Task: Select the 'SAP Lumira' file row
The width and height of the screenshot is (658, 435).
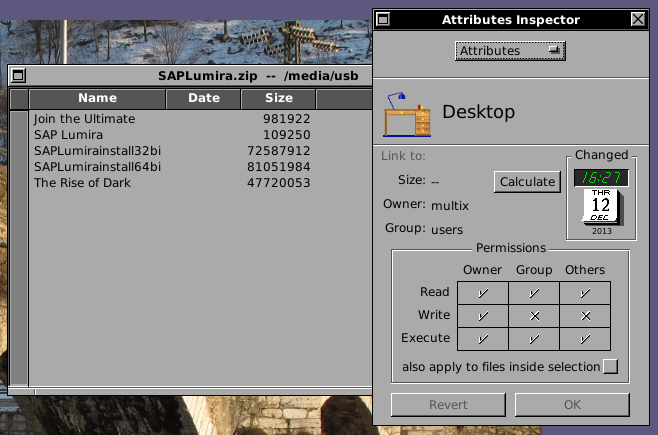Action: (201, 135)
